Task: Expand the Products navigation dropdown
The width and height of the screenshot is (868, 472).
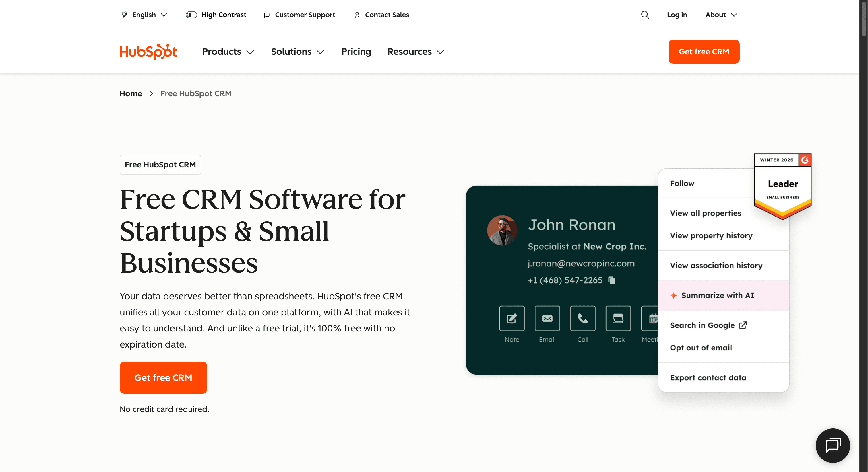Action: pos(228,52)
